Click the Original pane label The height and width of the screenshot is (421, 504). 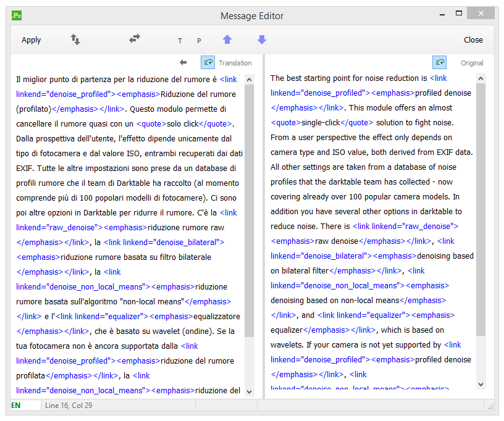[x=472, y=63]
